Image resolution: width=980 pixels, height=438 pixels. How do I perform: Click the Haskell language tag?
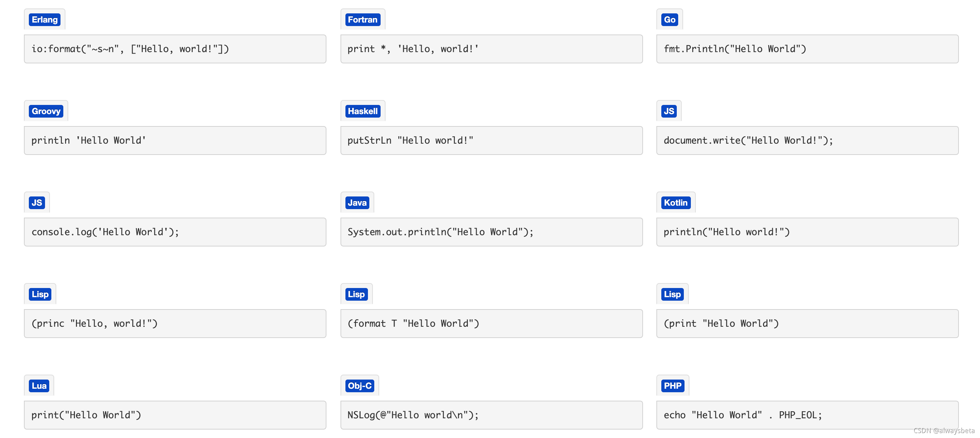click(x=363, y=111)
